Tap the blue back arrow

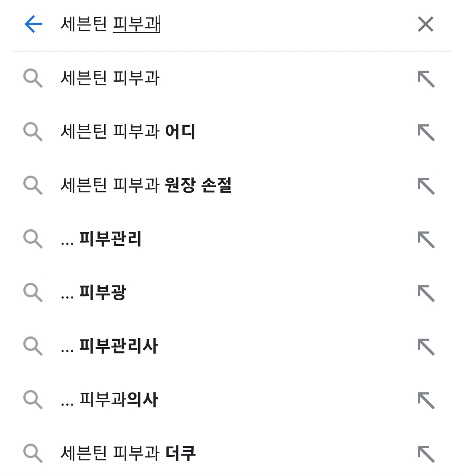coord(34,24)
